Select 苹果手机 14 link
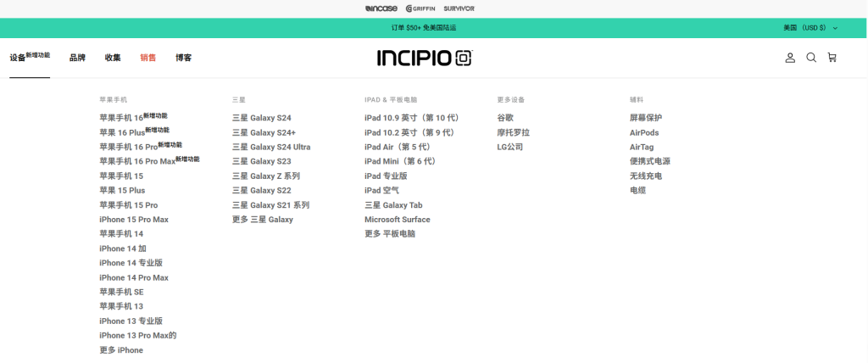868x363 pixels. [x=121, y=234]
